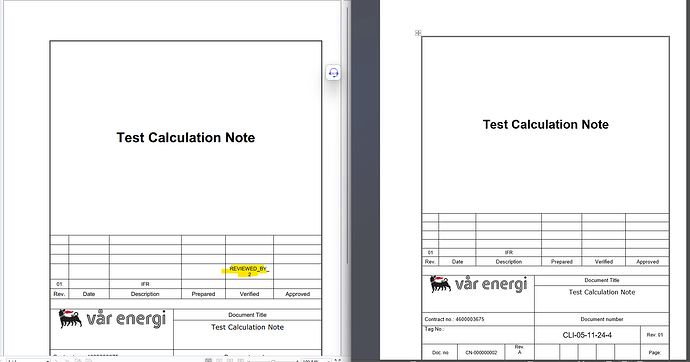Image resolution: width=690 pixels, height=362 pixels.
Task: Click the 'Document Title' label in right document
Action: point(602,280)
